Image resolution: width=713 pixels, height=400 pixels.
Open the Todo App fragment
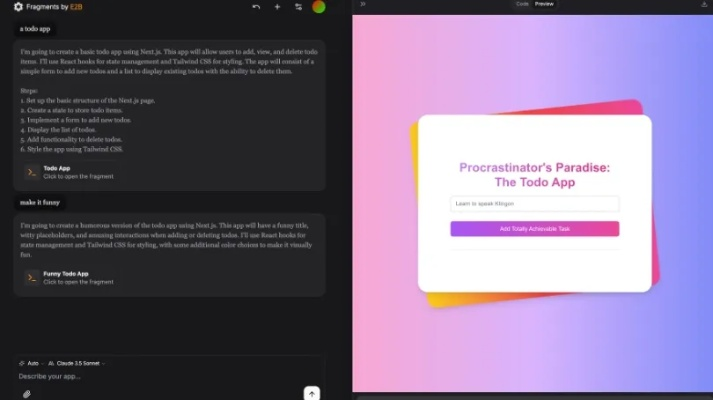pyautogui.click(x=57, y=172)
